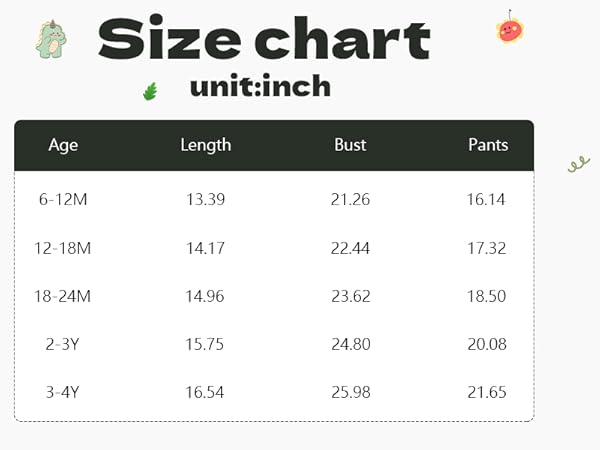Select the 24.80 bust value
Image resolution: width=600 pixels, height=450 pixels.
(350, 343)
